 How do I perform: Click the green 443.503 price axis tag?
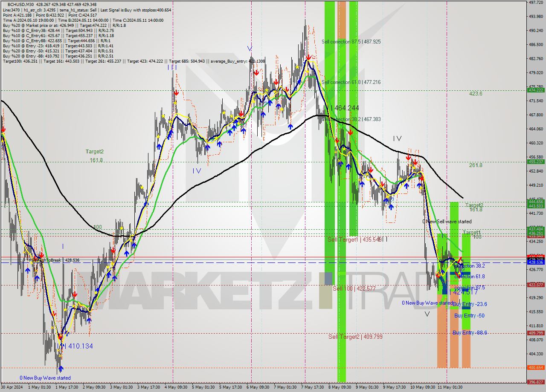pyautogui.click(x=536, y=206)
